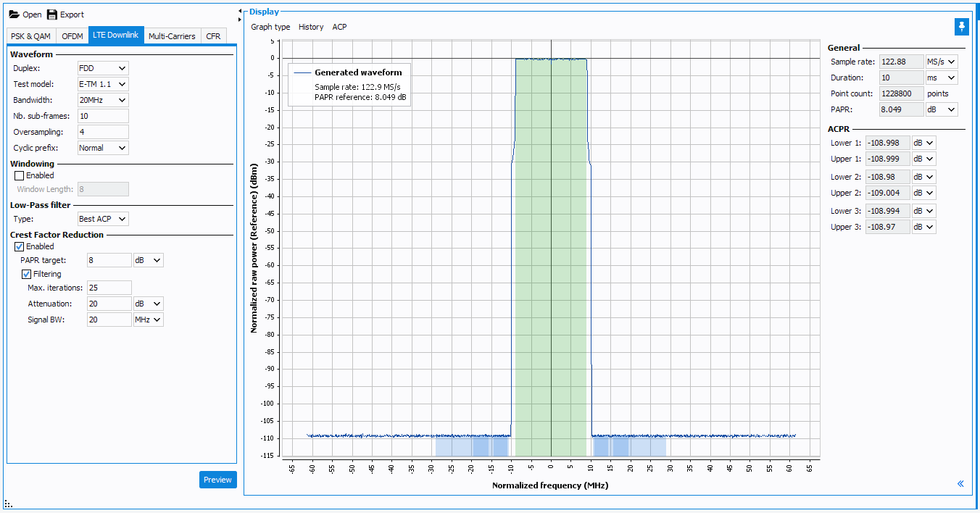Click the Upper 1 ACPR -108.999 field
The width and height of the screenshot is (980, 513).
click(x=888, y=159)
